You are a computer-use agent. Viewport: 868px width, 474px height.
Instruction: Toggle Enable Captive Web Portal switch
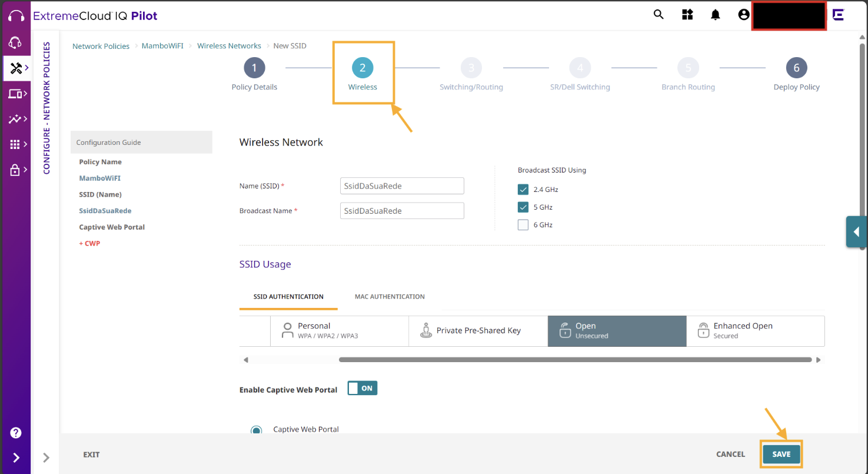coord(362,388)
